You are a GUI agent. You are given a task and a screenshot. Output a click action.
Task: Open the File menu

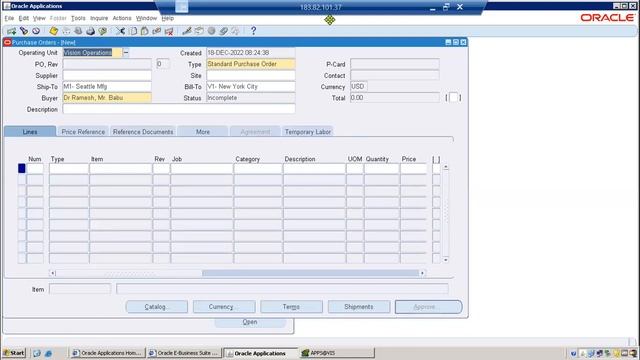pos(9,18)
